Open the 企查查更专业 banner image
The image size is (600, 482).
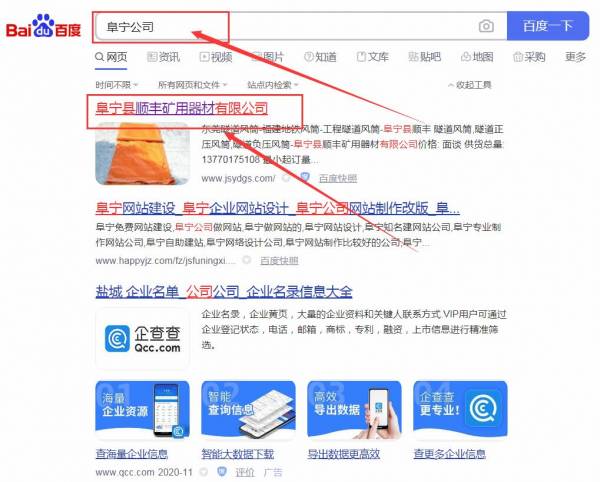(460, 409)
